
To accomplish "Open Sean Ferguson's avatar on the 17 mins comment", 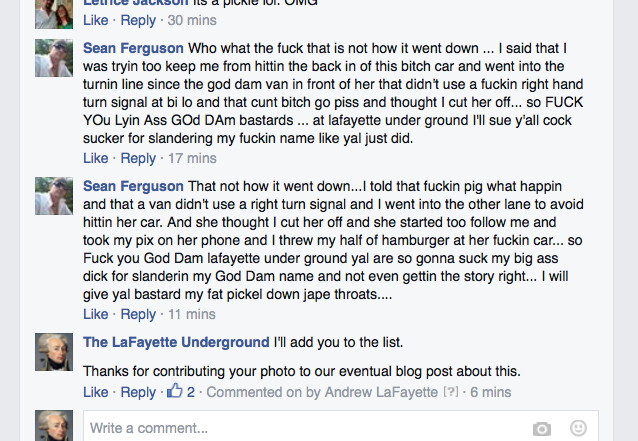I will (54, 58).
